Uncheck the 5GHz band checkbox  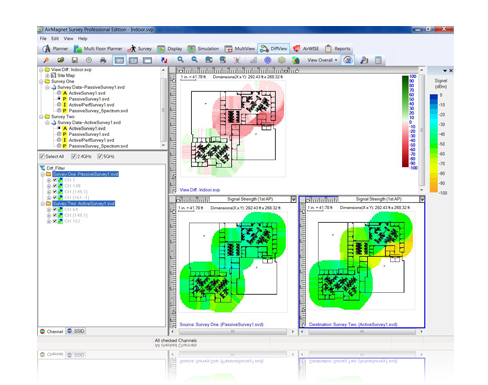[100, 156]
